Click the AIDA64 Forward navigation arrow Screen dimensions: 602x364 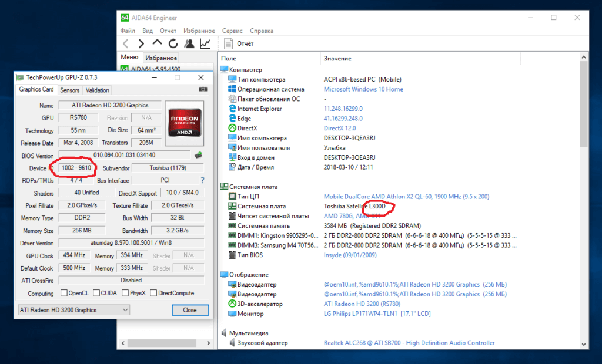[x=141, y=43]
